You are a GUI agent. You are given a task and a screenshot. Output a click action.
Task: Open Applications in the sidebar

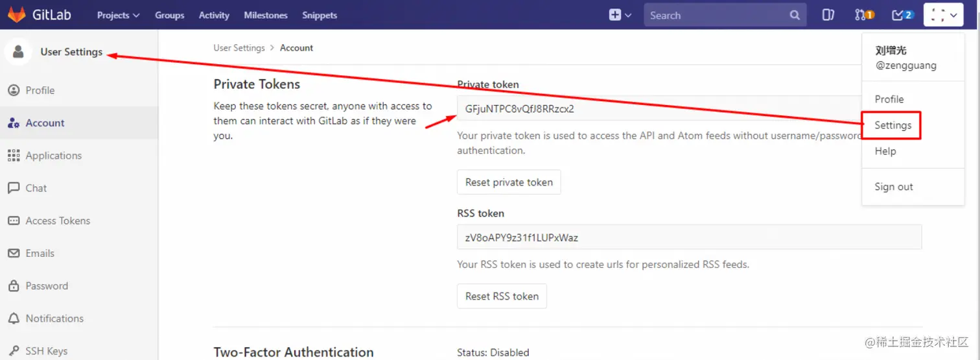point(54,155)
